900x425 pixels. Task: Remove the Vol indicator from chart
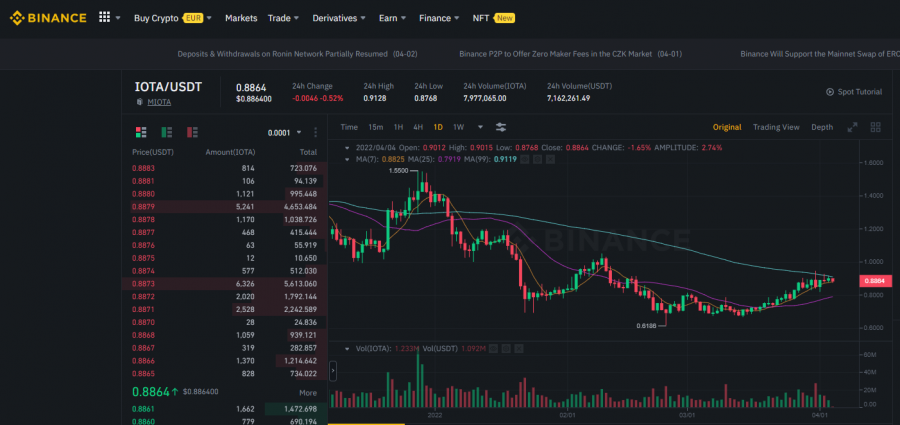pos(519,349)
